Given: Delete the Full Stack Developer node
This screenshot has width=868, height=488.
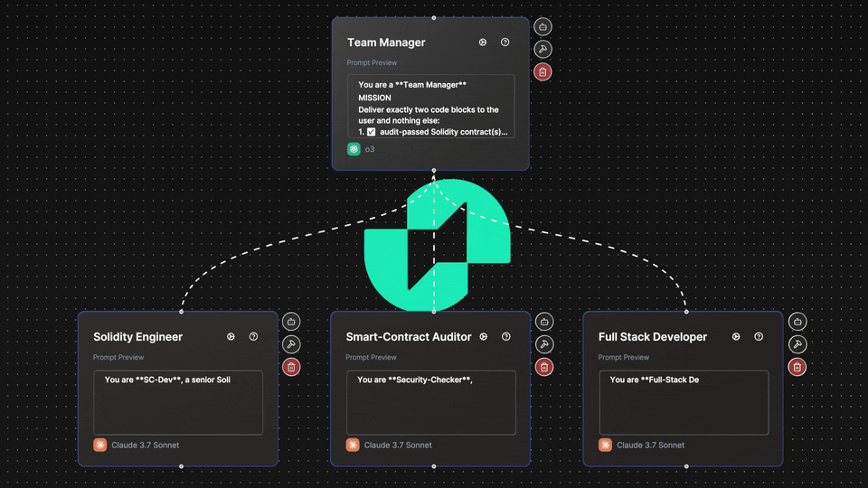Looking at the screenshot, I should coord(797,367).
